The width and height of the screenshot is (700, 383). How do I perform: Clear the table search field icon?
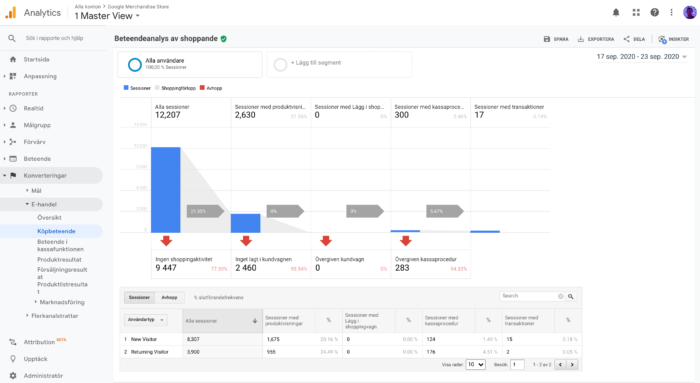[561, 296]
